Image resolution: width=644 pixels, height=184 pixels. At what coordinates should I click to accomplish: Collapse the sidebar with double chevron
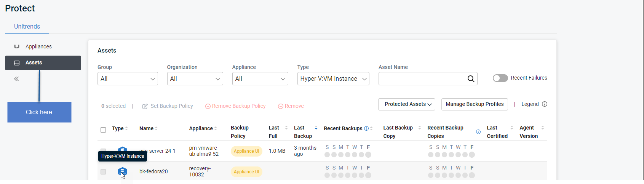coord(16,79)
